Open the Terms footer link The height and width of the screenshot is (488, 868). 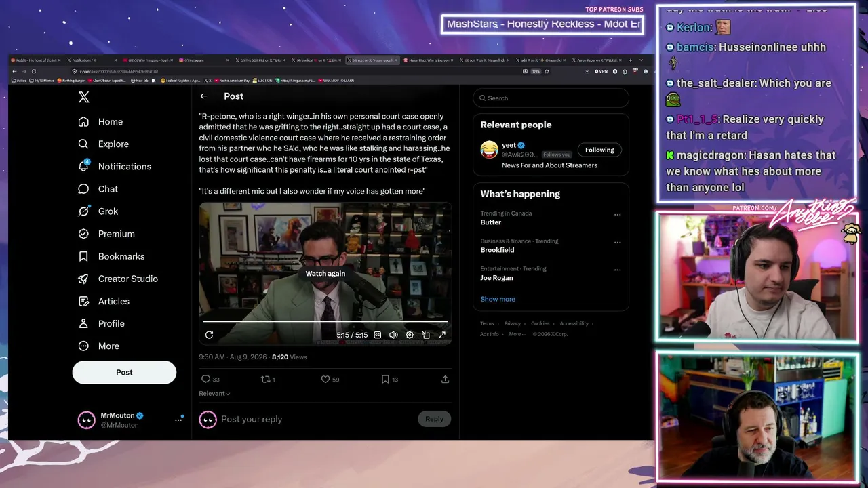[487, 323]
